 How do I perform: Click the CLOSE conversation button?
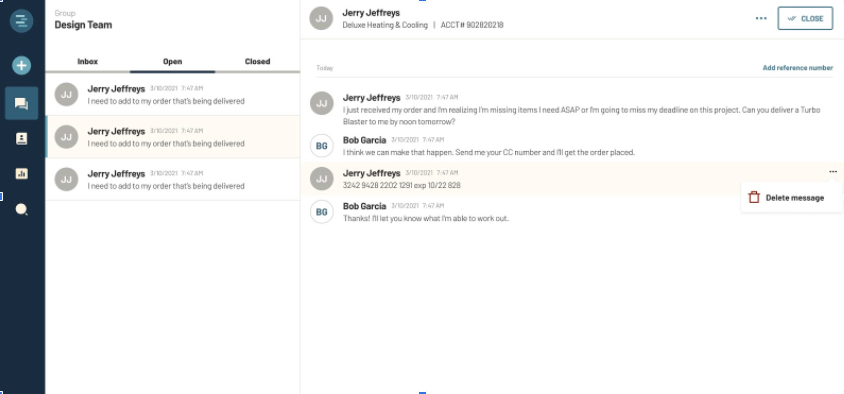click(805, 18)
